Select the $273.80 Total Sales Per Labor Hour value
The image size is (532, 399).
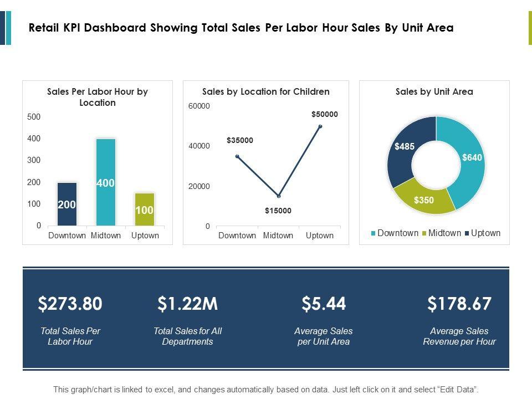click(70, 304)
